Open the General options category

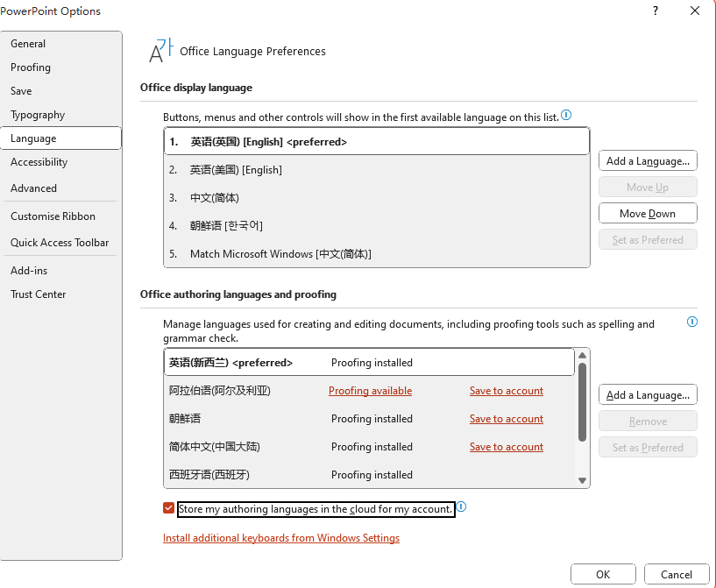point(60,44)
